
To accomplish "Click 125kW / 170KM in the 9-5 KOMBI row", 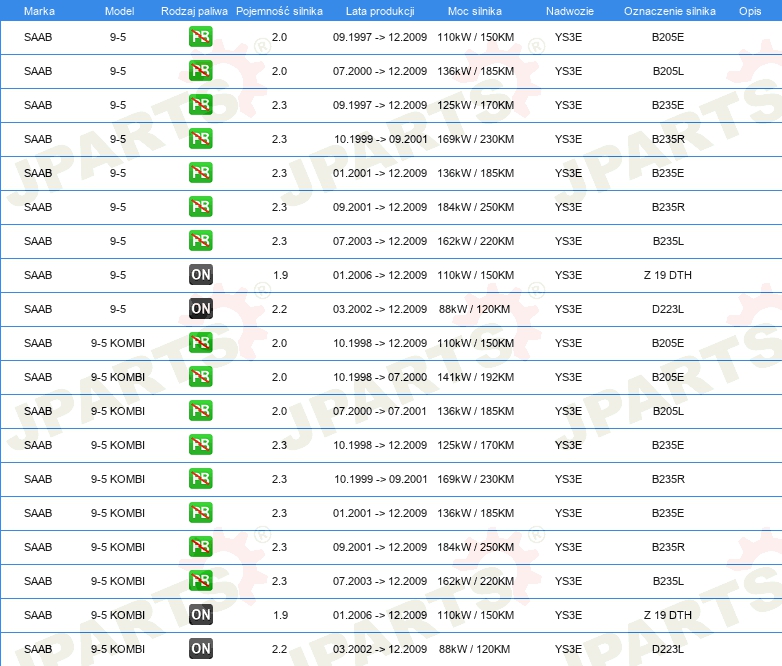I will click(475, 445).
